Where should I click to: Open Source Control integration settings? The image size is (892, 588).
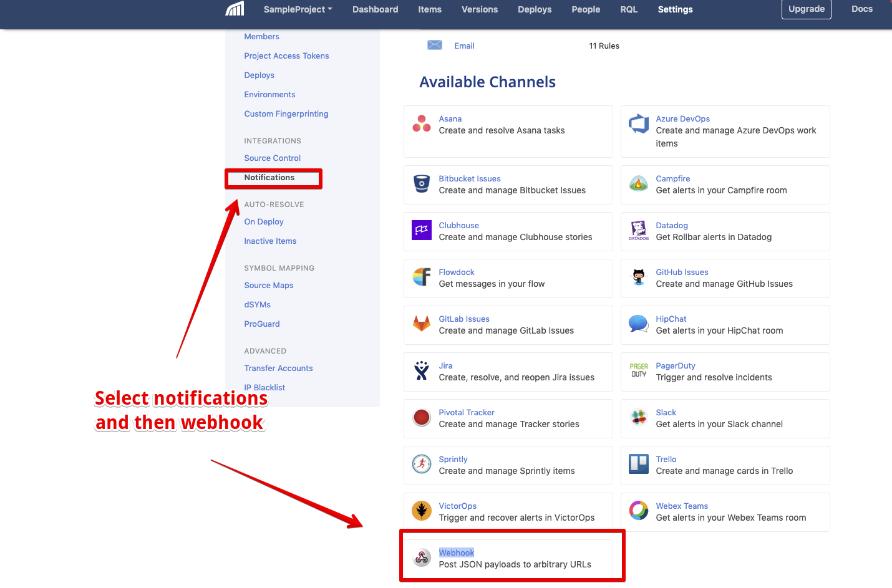coord(272,158)
